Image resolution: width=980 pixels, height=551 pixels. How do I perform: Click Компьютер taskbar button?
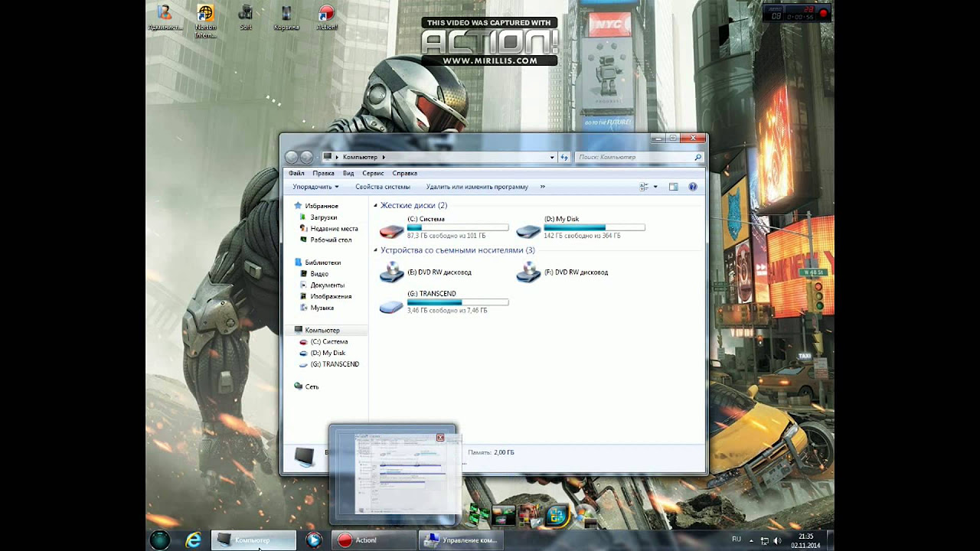point(253,540)
